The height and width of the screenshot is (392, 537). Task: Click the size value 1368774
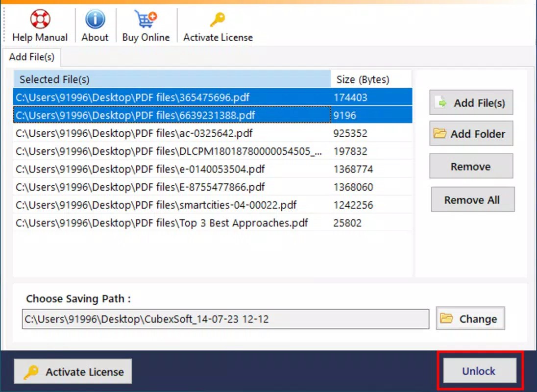(353, 170)
